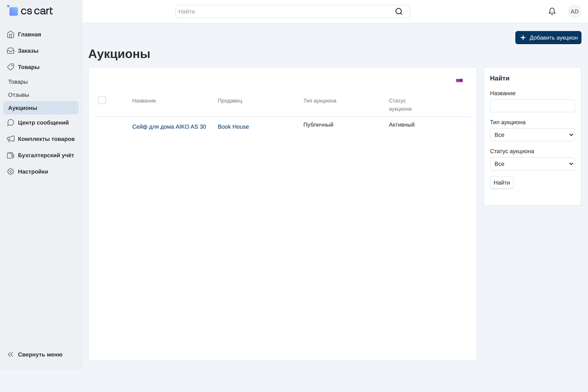
Task: Click the Статус аукциона column header
Action: pos(400,104)
